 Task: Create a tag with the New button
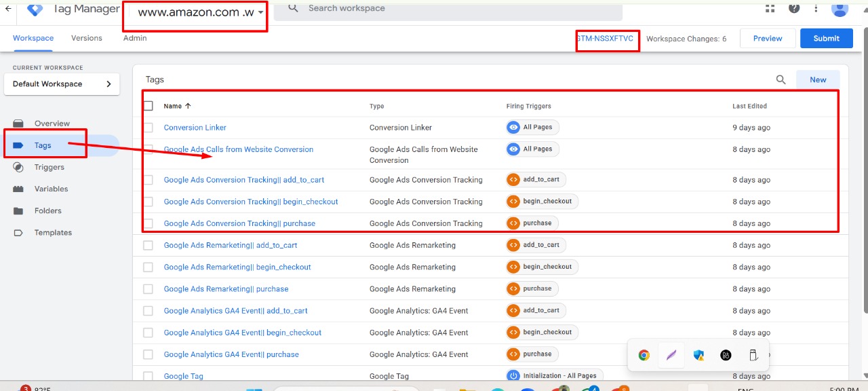pos(818,80)
